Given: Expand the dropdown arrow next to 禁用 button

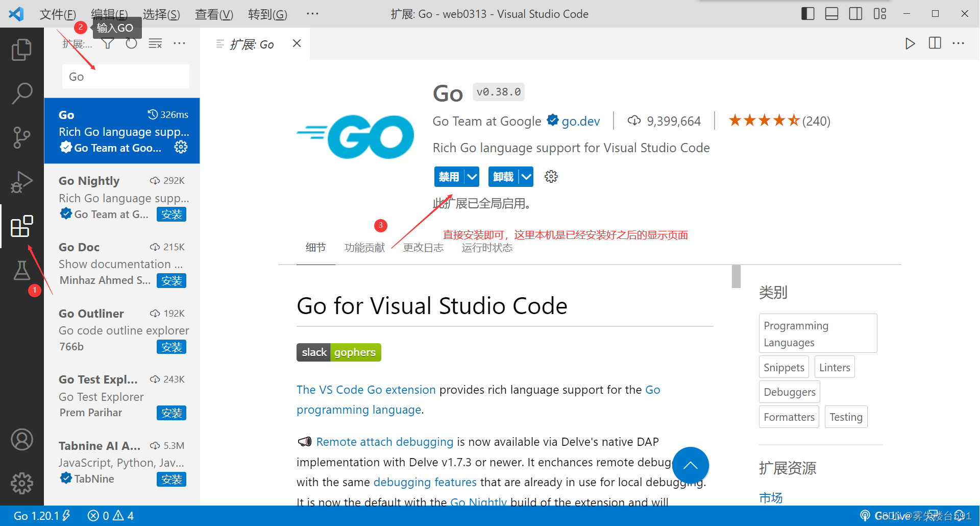Looking at the screenshot, I should click(472, 176).
